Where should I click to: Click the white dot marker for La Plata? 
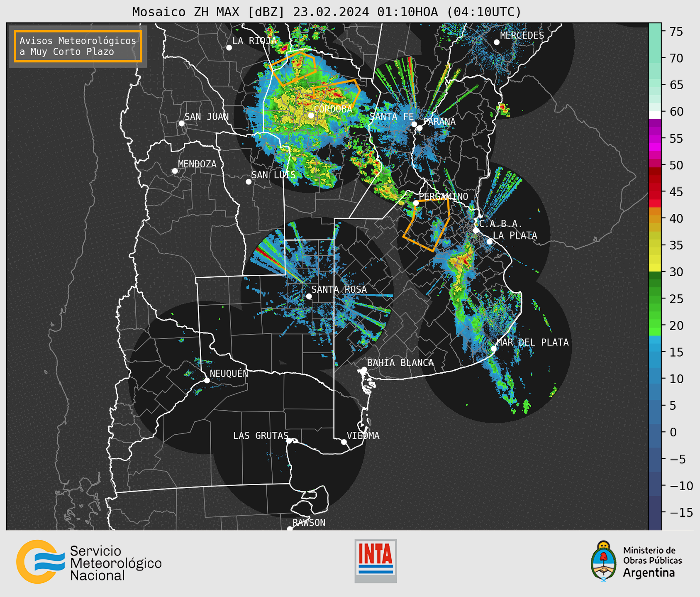pos(490,242)
